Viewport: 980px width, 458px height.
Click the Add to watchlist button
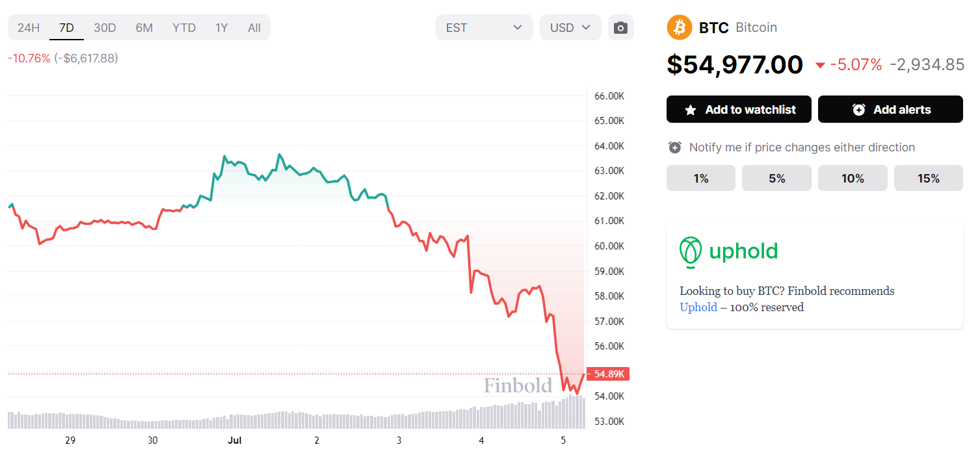click(739, 109)
